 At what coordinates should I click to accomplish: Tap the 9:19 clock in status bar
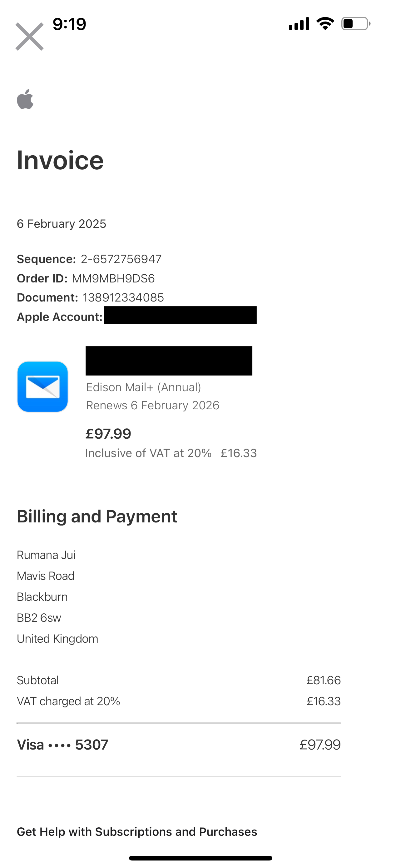[x=69, y=24]
